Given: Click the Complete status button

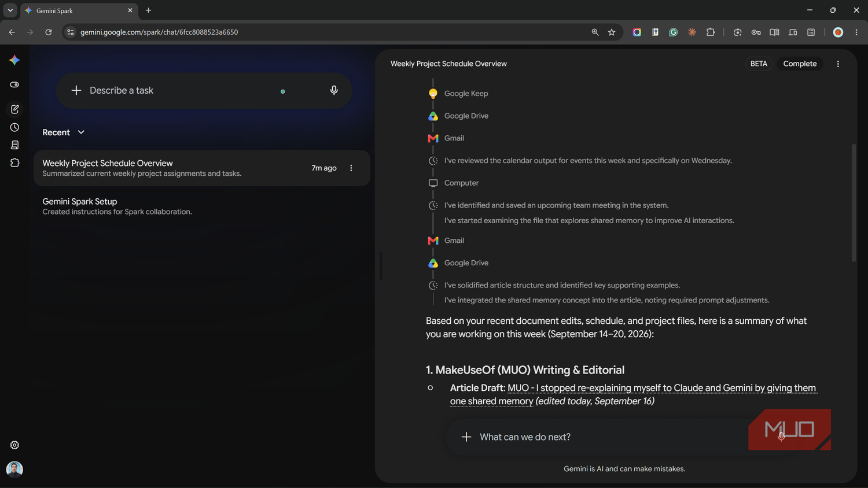Looking at the screenshot, I should click(800, 64).
